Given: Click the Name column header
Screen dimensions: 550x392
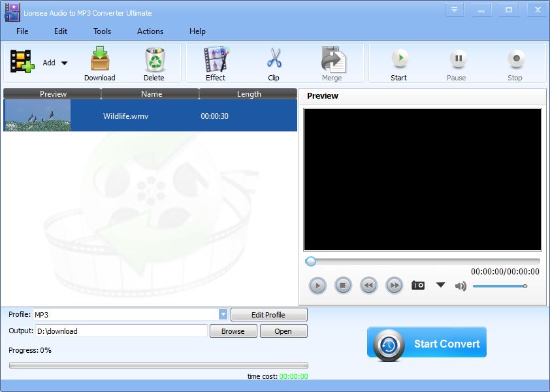Looking at the screenshot, I should tap(151, 94).
